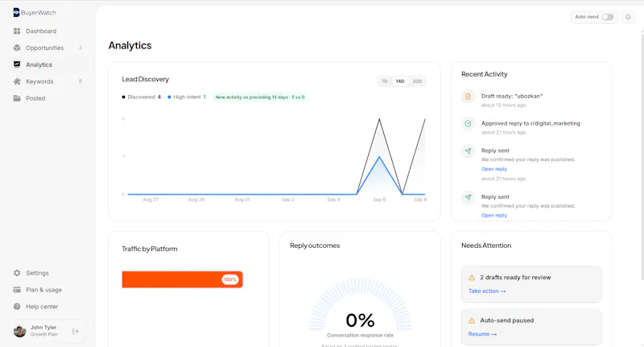Image resolution: width=644 pixels, height=347 pixels.
Task: Select the Opportunities cube icon
Action: (17, 48)
